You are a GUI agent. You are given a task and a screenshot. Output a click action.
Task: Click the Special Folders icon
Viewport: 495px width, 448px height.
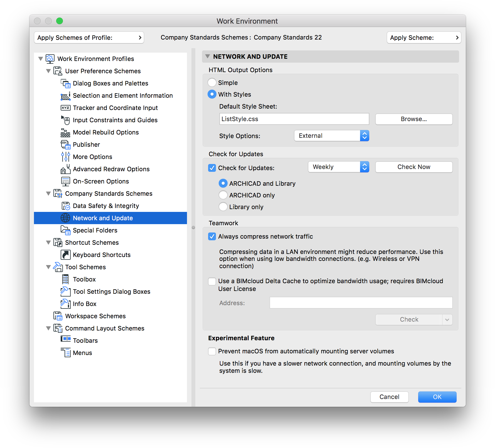coord(66,230)
